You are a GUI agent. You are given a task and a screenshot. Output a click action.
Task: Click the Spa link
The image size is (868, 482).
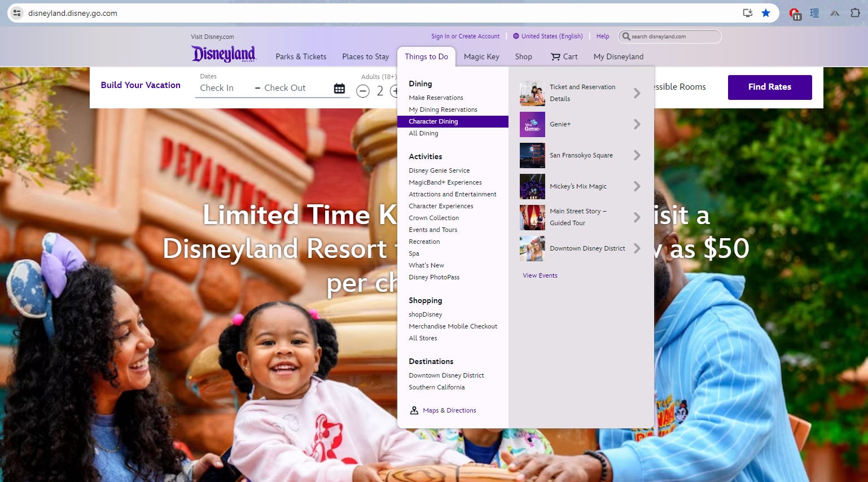[414, 253]
